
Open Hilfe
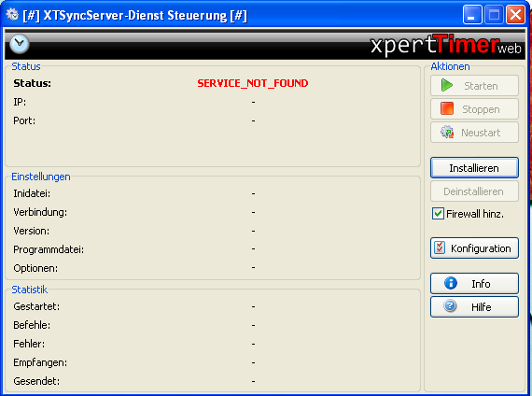(474, 307)
